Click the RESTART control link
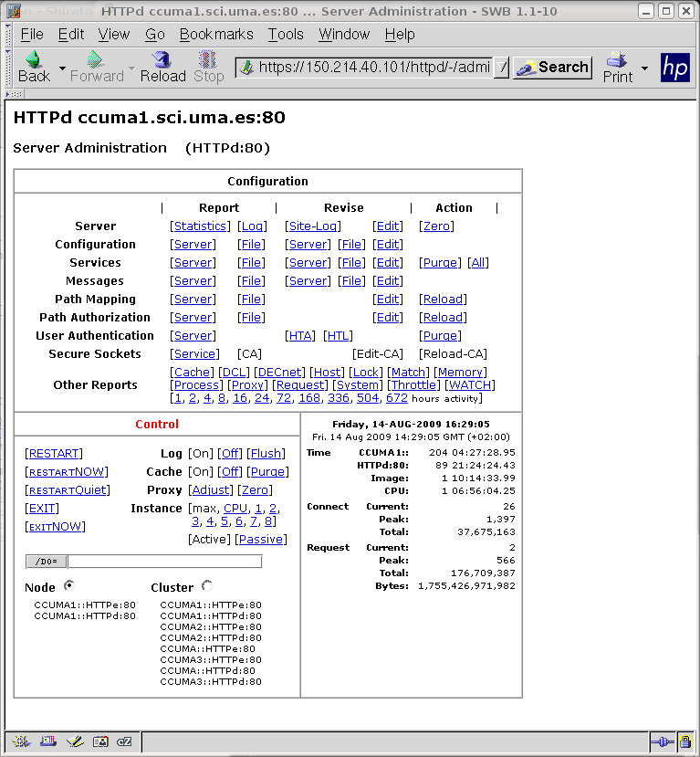Image resolution: width=700 pixels, height=757 pixels. (55, 454)
